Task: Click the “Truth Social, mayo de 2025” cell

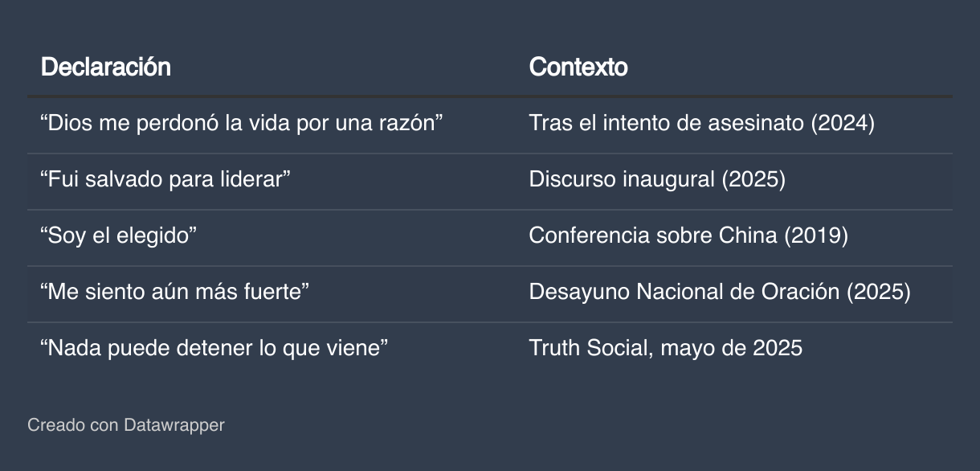Action: (665, 348)
